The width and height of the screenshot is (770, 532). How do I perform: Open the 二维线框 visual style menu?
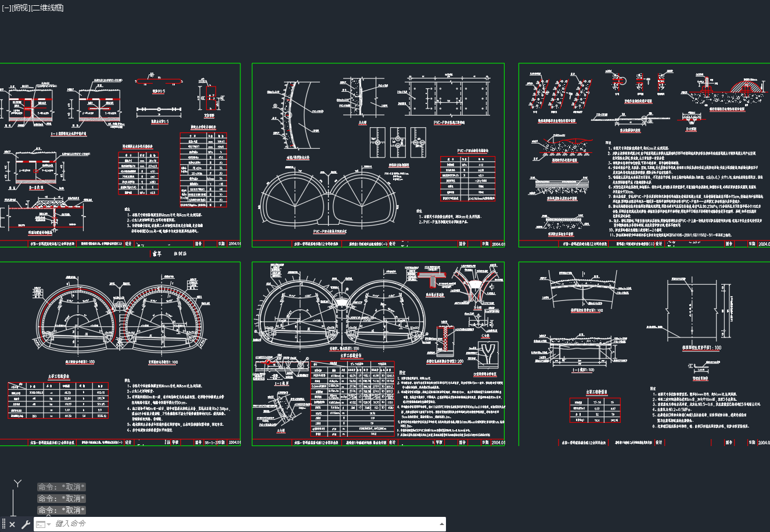point(47,8)
